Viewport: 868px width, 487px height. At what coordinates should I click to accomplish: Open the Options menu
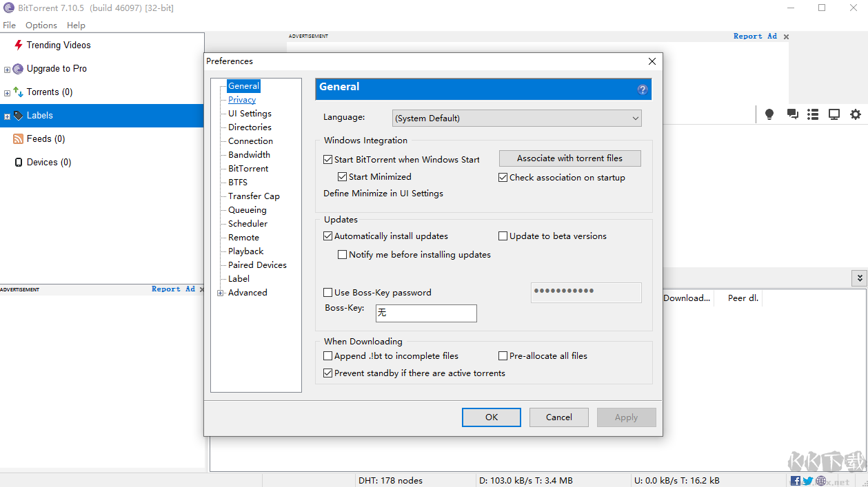click(41, 25)
